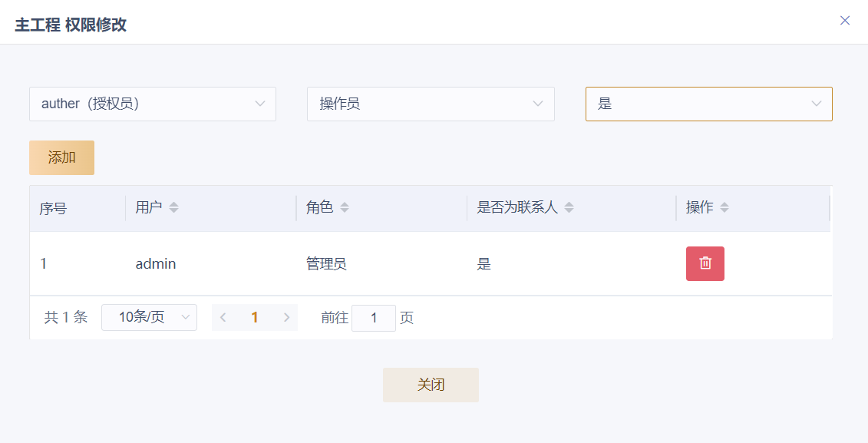
Task: Click the 共 1 条 total count
Action: (66, 318)
